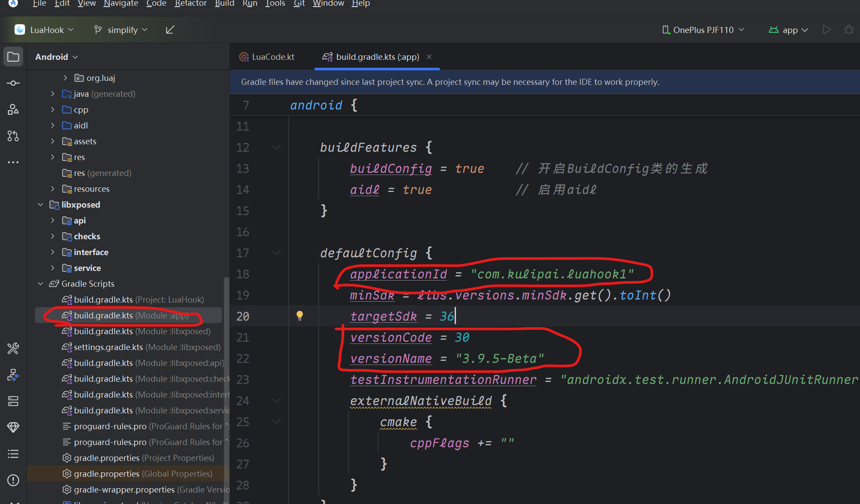
Task: Expand the cpp folder in tree
Action: 53,110
